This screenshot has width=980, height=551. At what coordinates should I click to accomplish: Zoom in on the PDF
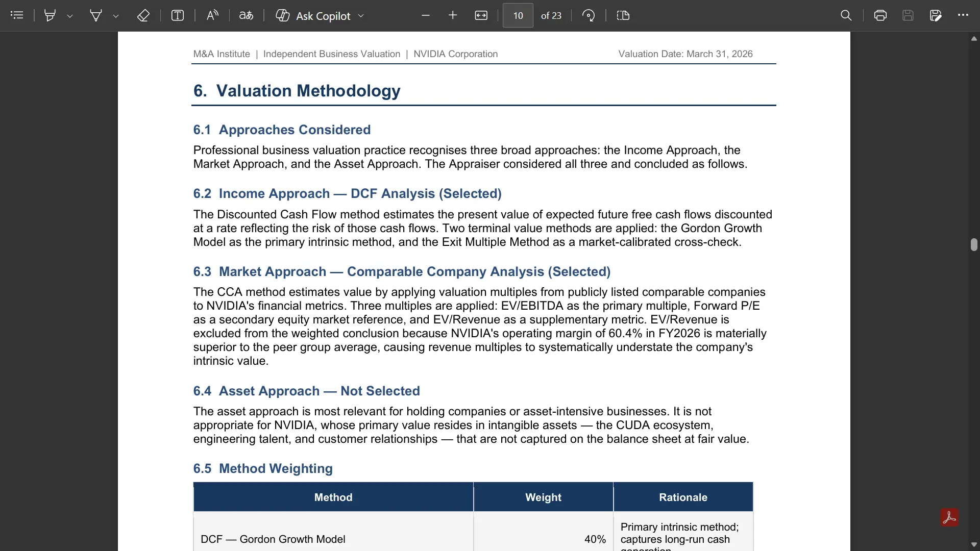coord(453,15)
